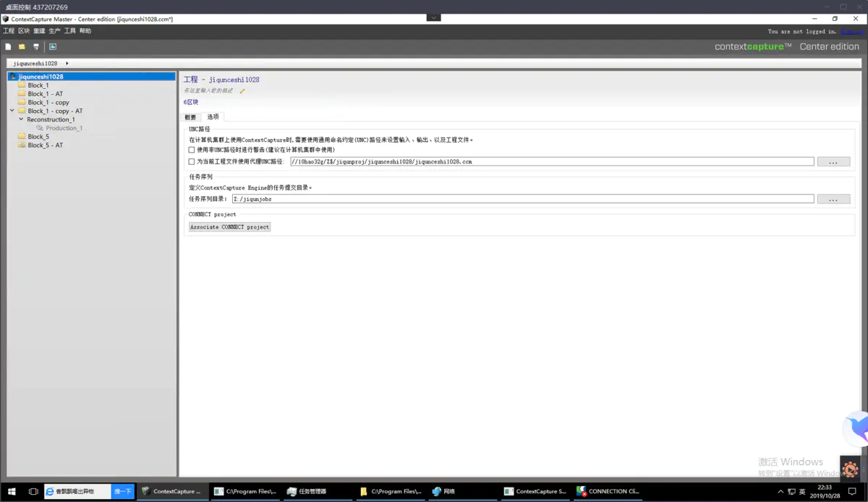Screen dimensions: 868x502
Task: Open the Windows Start menu
Action: coord(12,491)
